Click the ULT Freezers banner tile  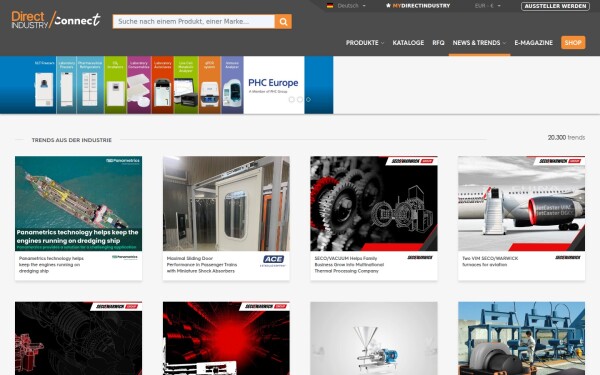(x=44, y=85)
